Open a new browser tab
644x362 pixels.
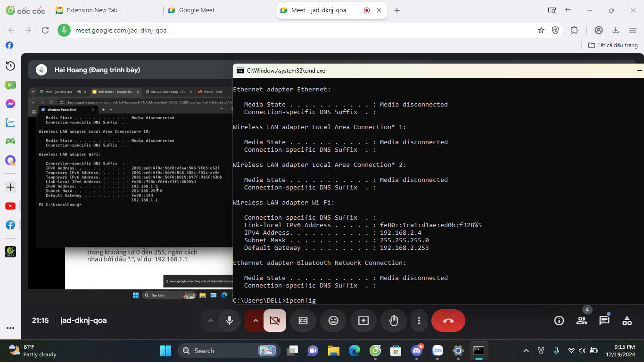397,10
